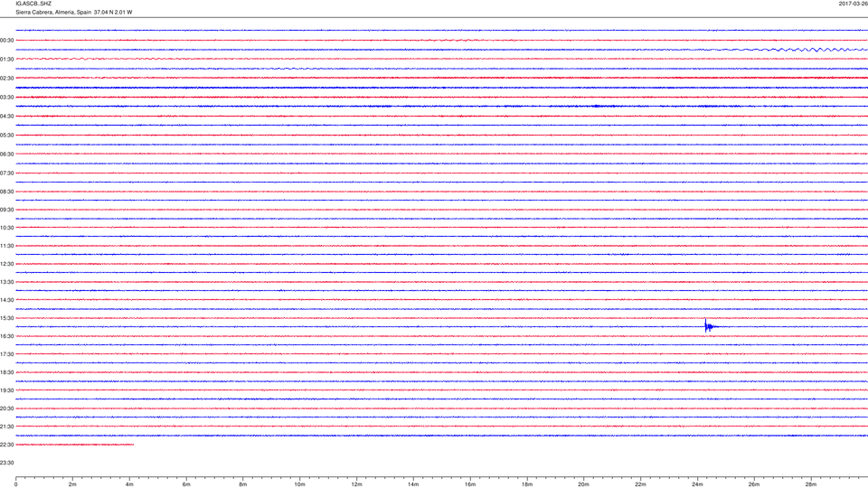Viewport: 868px width, 488px height.
Task: Select the 10:30 time label
Action: coord(6,228)
